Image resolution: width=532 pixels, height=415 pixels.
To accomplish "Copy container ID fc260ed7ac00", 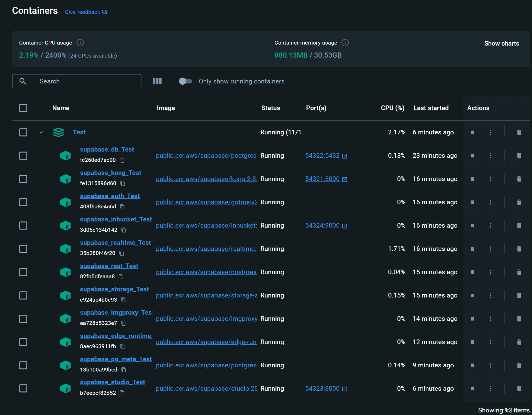I will [x=122, y=160].
